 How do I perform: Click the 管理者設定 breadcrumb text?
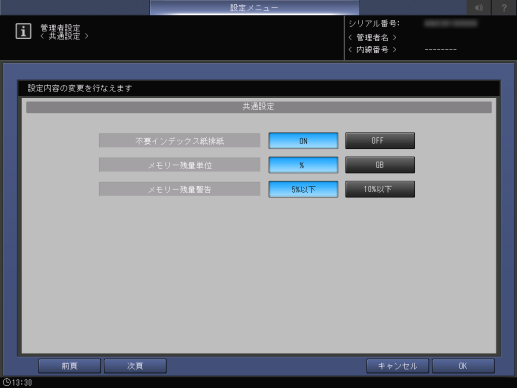click(60, 28)
